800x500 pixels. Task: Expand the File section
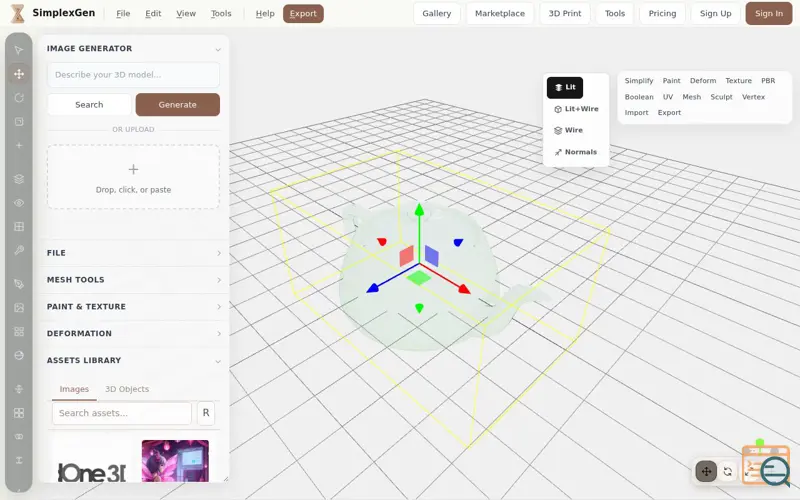(134, 253)
